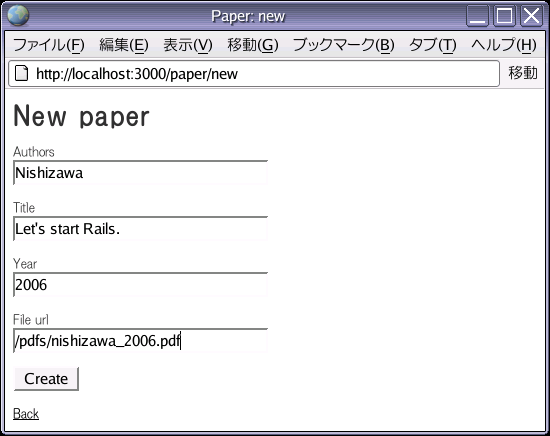This screenshot has width=550, height=436.
Task: Open the ヘルプ(H) menu
Action: point(504,45)
